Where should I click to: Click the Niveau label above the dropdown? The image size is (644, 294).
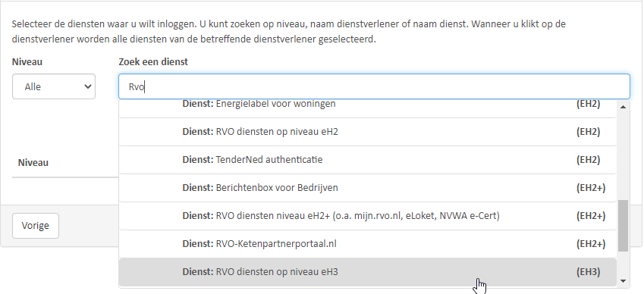[27, 62]
